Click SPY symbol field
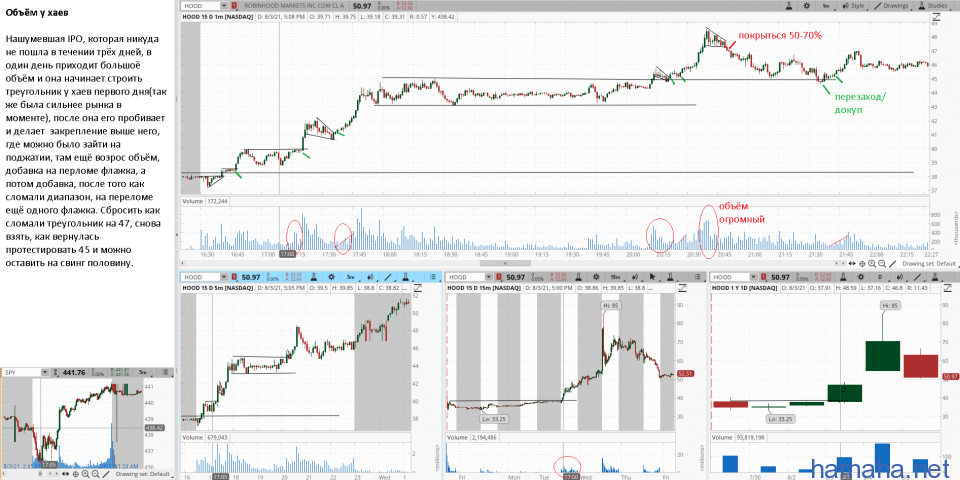960x480 pixels. click(21, 372)
